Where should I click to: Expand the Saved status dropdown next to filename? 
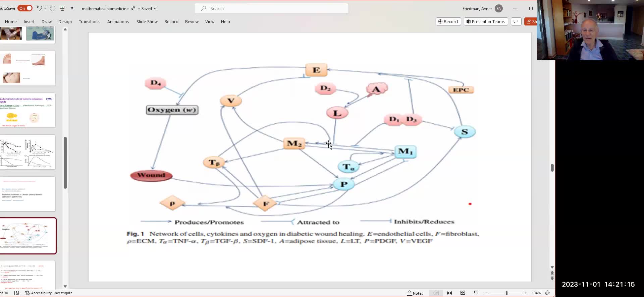tap(155, 9)
